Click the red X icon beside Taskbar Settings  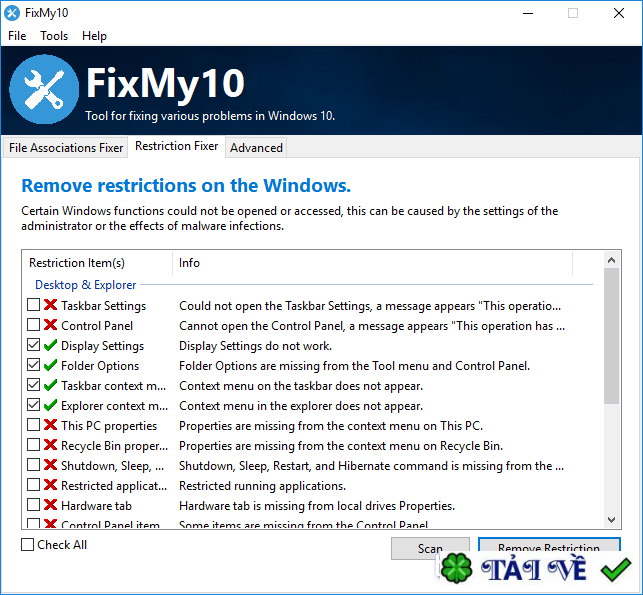pos(50,305)
